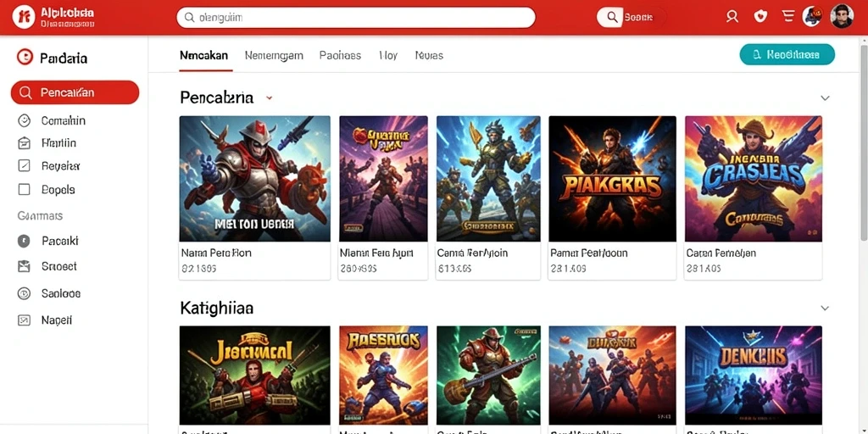Open the Comahiin sidebar link
The image size is (868, 434).
[x=63, y=120]
